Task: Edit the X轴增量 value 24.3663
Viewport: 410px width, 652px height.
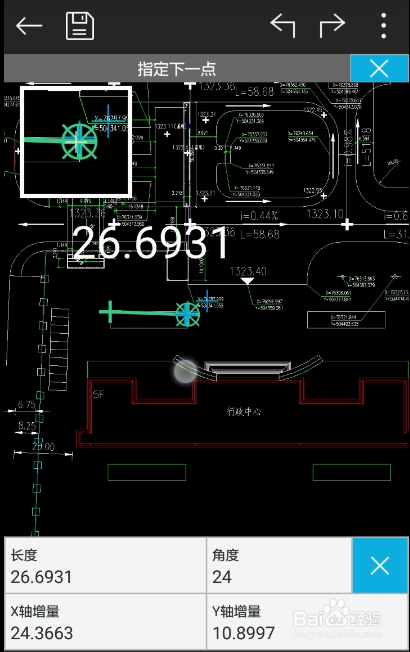Action: (x=105, y=622)
